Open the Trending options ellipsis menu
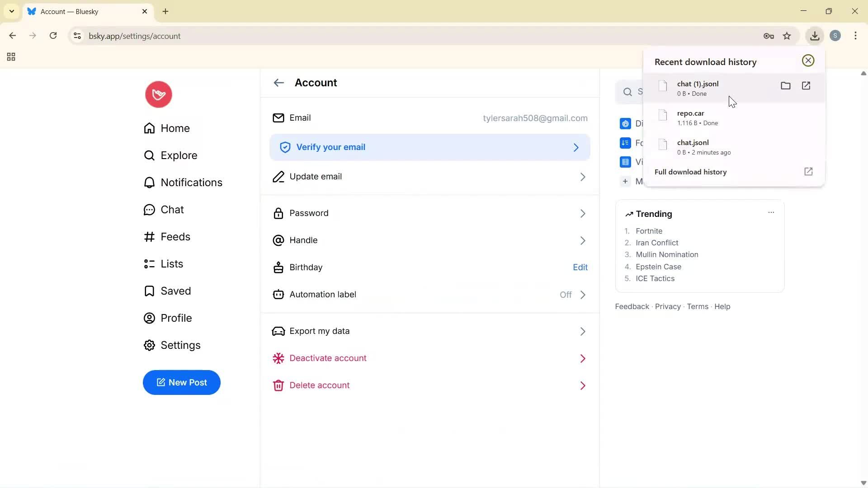 click(x=771, y=212)
